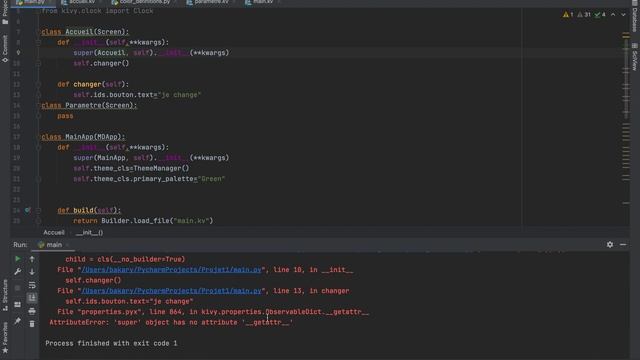
Task: Open the Database tool window
Action: (635, 16)
